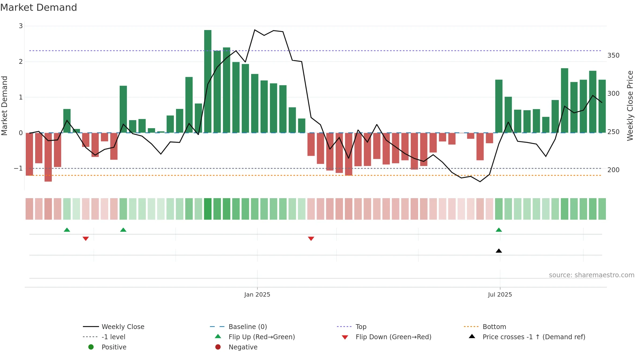Click the green flip-up marker near Jul 2025
644x362 pixels.
[499, 230]
